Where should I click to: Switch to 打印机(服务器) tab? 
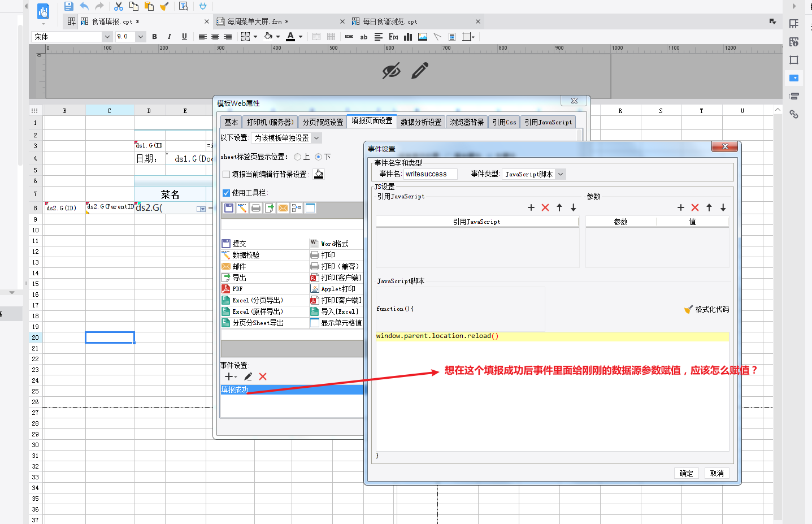(x=270, y=122)
